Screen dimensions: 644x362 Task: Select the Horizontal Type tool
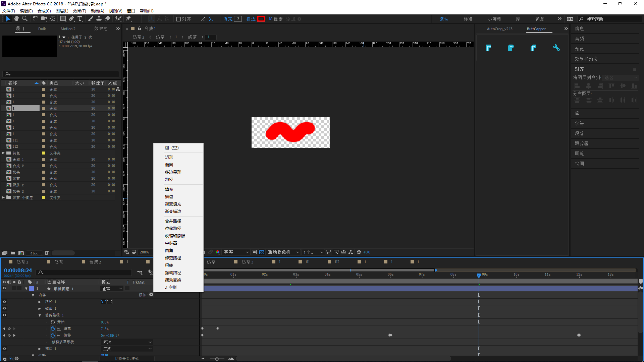pos(80,19)
